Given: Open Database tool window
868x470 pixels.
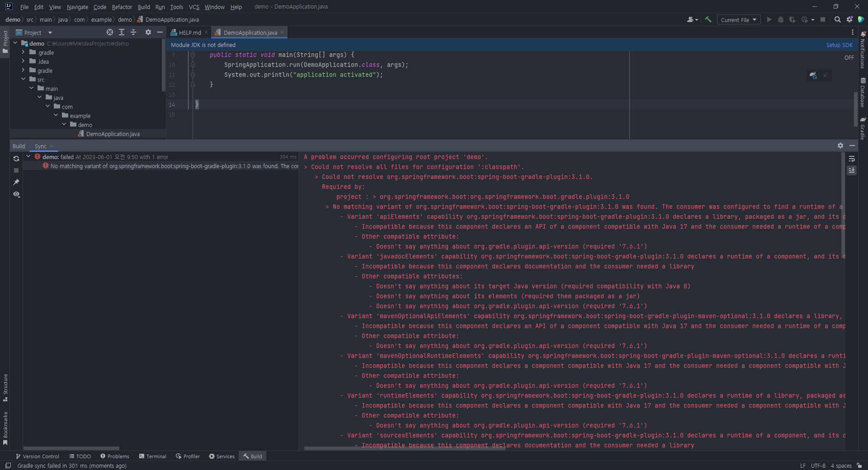Looking at the screenshot, I should [863, 93].
